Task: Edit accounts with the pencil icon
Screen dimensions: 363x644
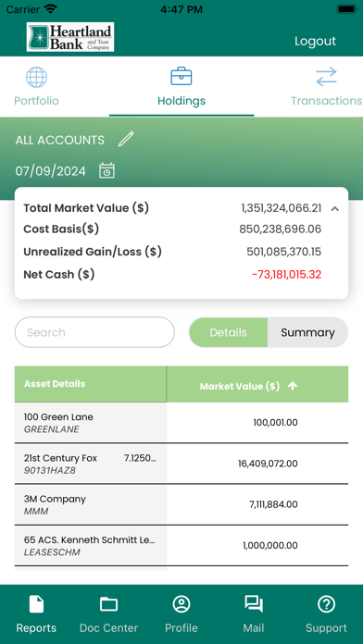Action: [126, 139]
